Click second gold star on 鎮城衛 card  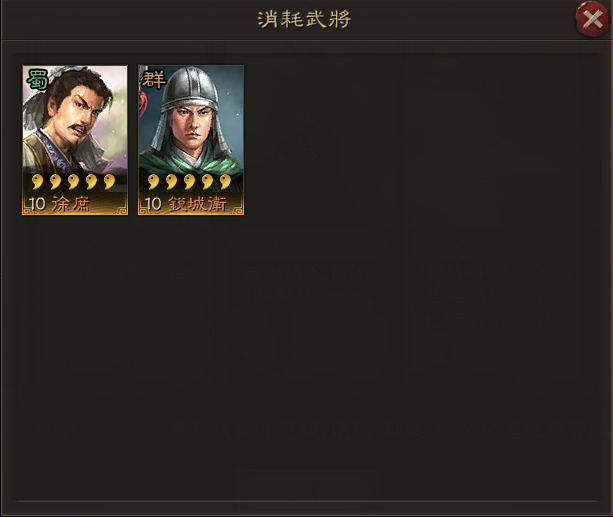(172, 182)
